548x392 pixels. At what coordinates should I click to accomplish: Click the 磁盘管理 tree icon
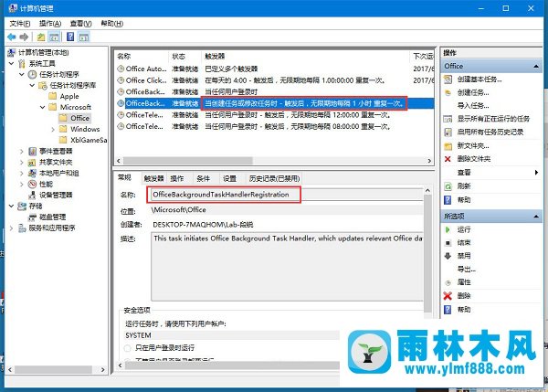coord(32,217)
